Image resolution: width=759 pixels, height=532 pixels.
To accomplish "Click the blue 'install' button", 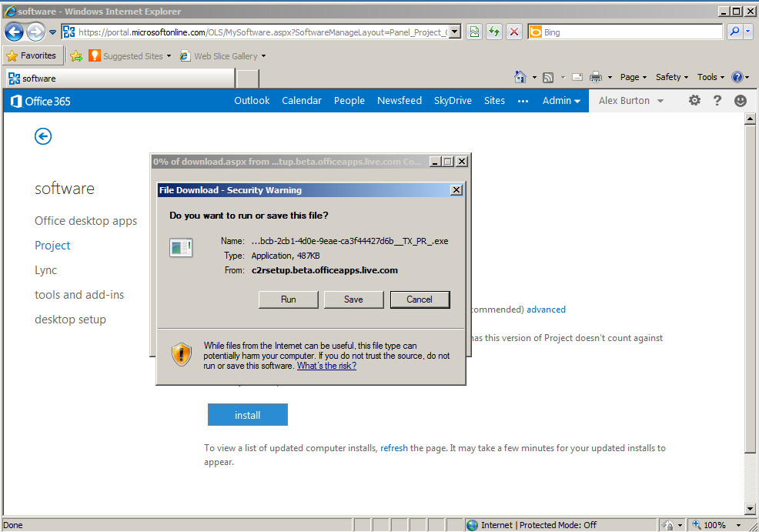I will 248,415.
